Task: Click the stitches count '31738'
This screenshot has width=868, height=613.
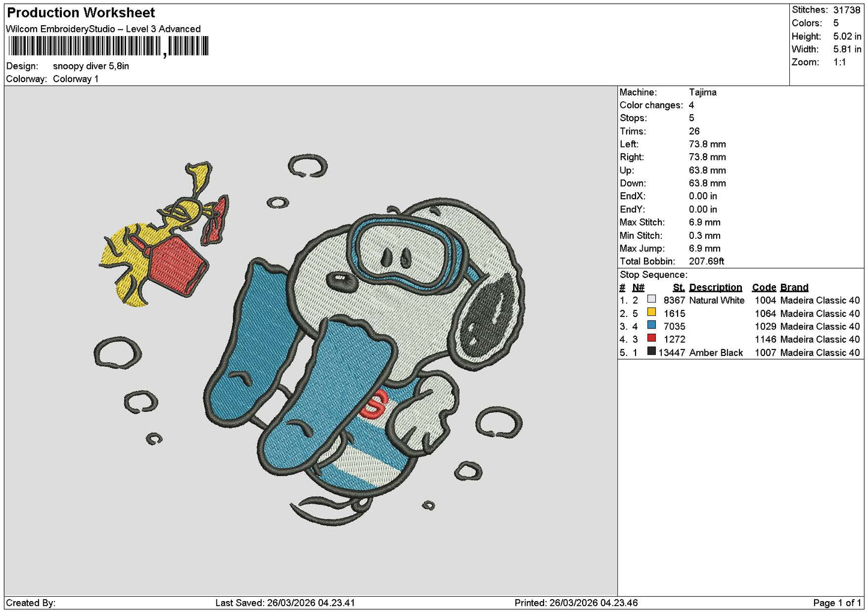Action: [847, 10]
